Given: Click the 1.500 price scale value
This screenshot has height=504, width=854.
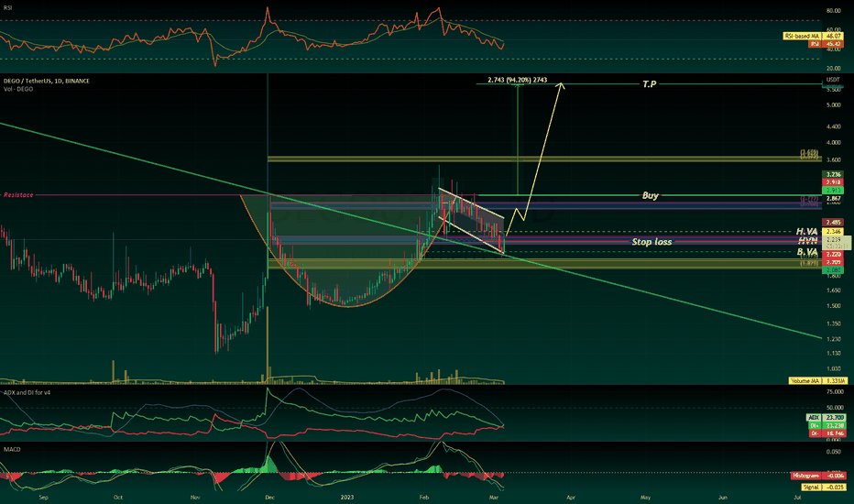Looking at the screenshot, I should tap(833, 306).
